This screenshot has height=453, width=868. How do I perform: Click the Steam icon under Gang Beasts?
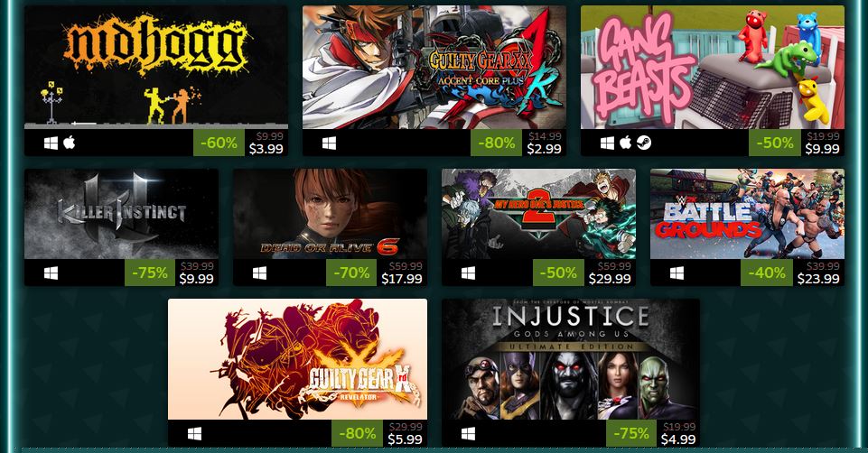644,143
